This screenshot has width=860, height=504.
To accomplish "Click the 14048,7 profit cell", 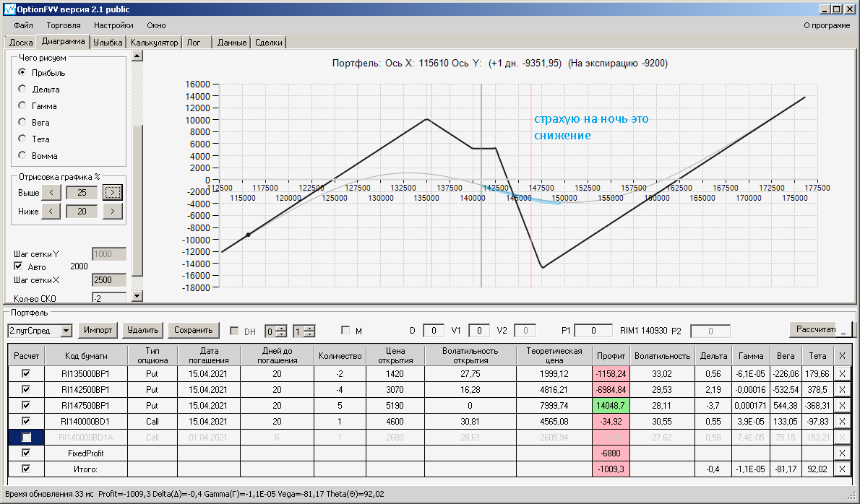I will [611, 405].
